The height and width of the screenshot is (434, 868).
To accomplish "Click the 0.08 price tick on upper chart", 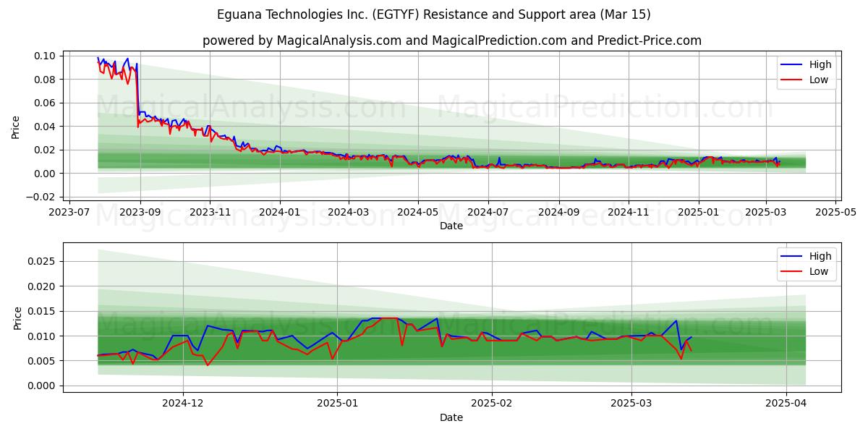I will coord(45,80).
